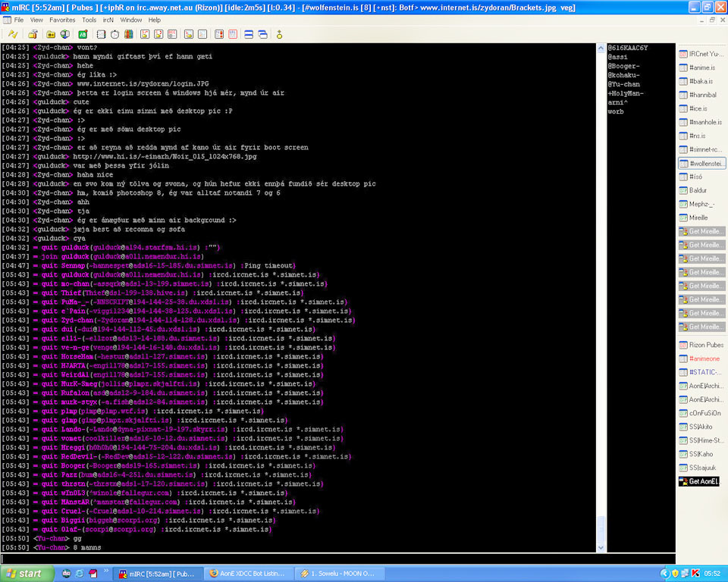Screen dimensions: 728x582
Task: Switch to #manhole.is channel
Action: [x=701, y=122]
